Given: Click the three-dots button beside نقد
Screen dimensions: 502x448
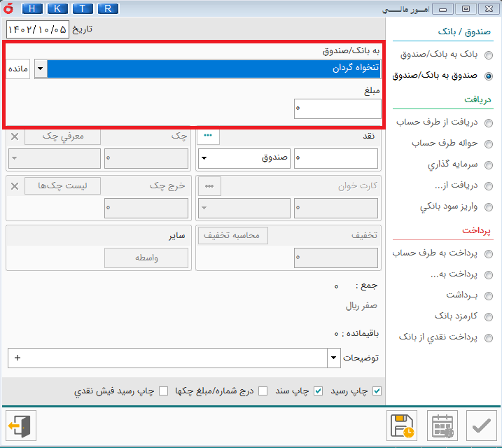Looking at the screenshot, I should [209, 136].
